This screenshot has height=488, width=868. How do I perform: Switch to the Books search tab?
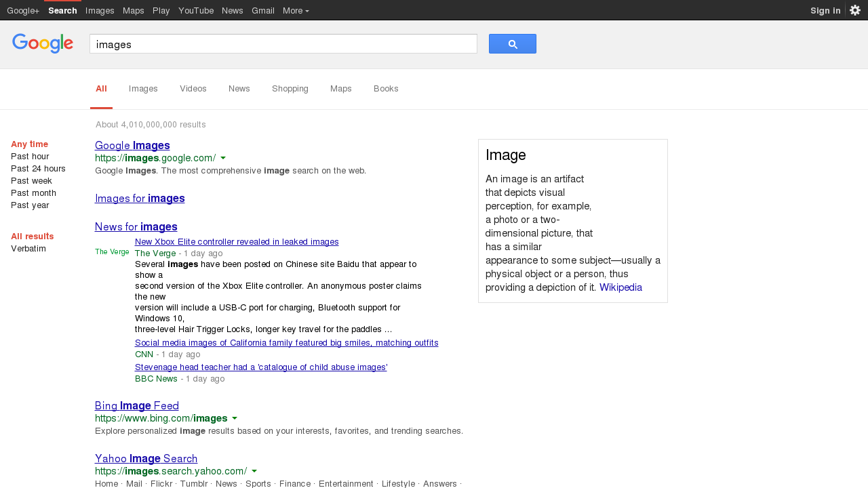[386, 89]
